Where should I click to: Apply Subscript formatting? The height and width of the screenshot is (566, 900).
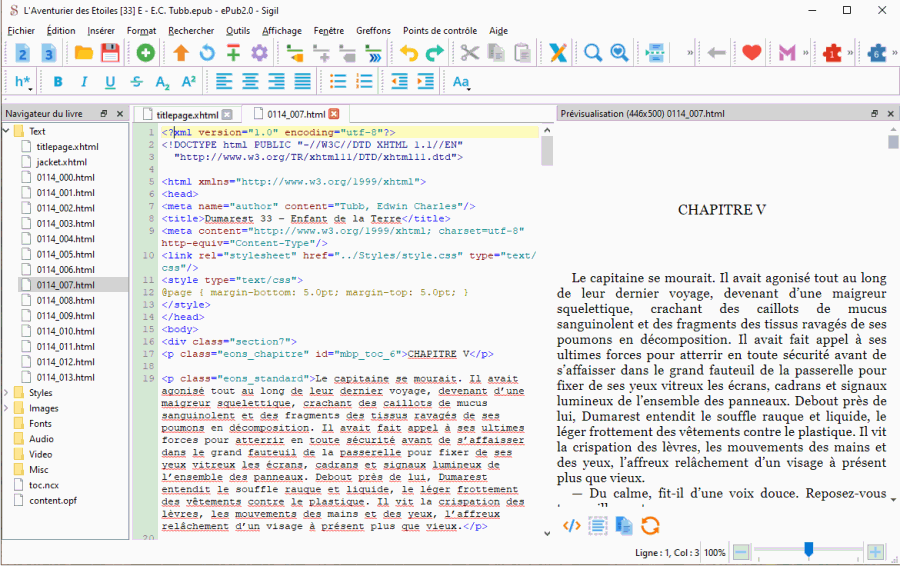(162, 82)
